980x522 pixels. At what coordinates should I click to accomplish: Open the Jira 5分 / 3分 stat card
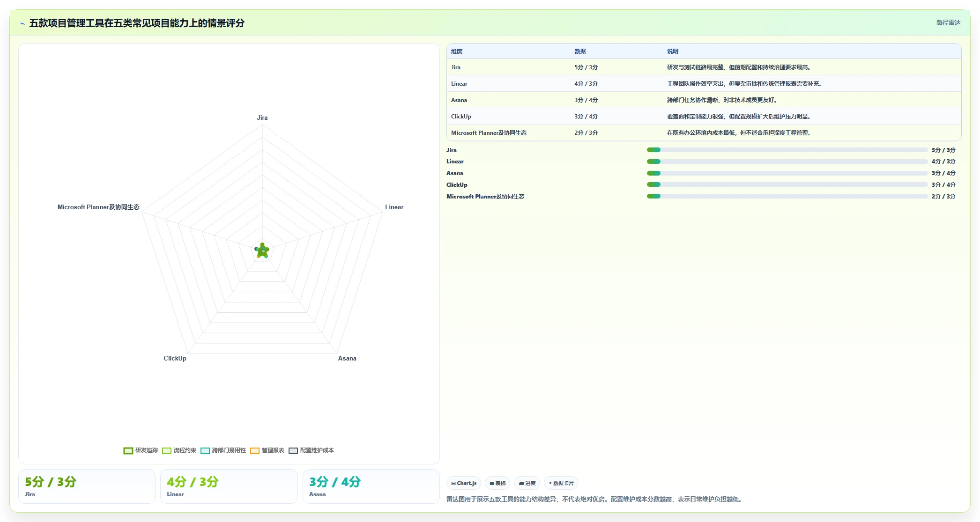point(87,486)
